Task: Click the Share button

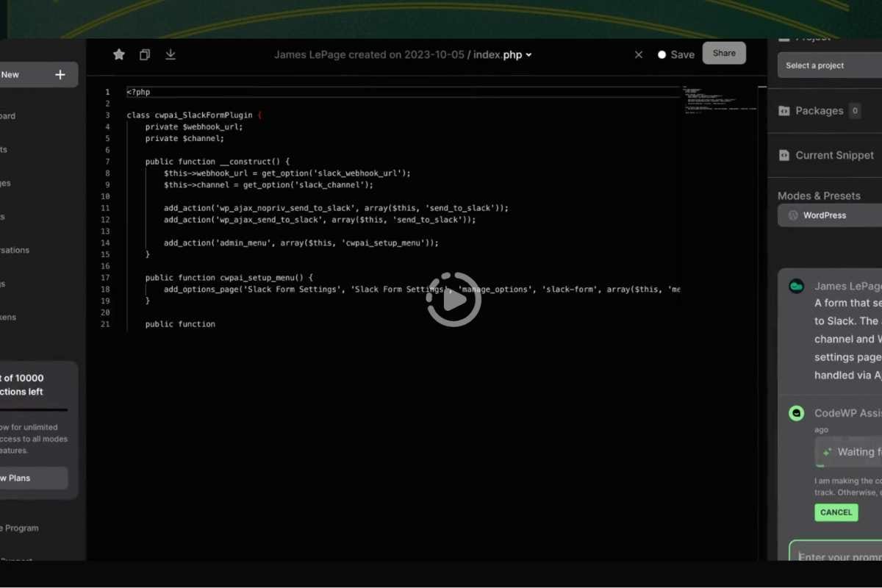Action: [724, 53]
